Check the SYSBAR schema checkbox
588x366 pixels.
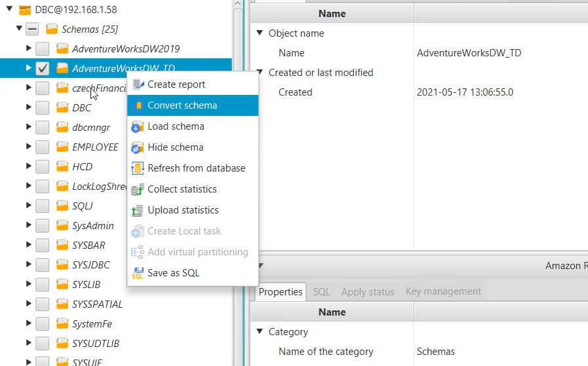[43, 245]
